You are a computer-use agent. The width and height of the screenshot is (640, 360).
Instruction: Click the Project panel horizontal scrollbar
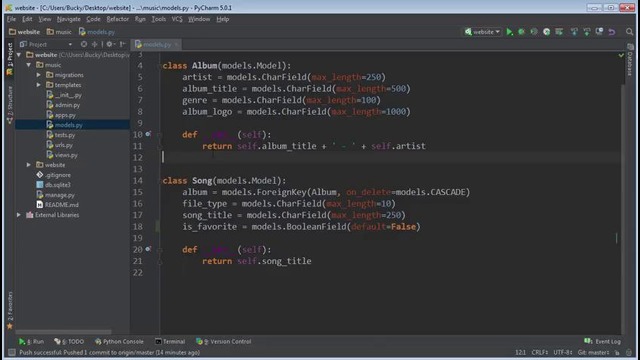click(63, 332)
